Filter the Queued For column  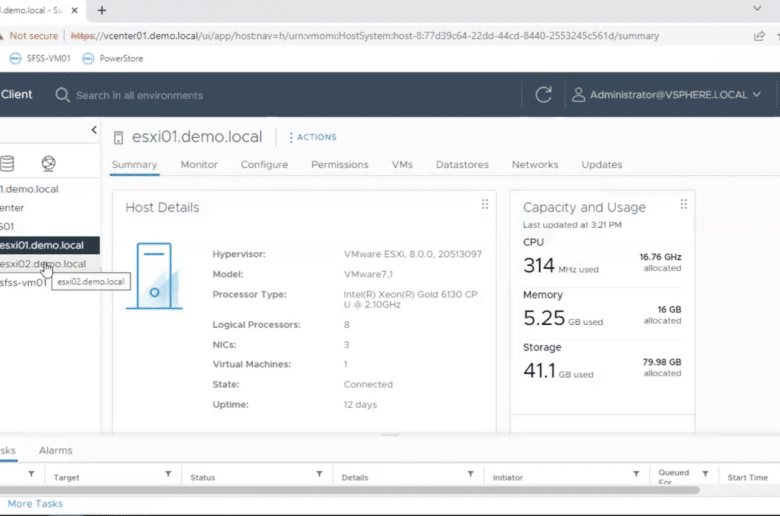tap(705, 474)
